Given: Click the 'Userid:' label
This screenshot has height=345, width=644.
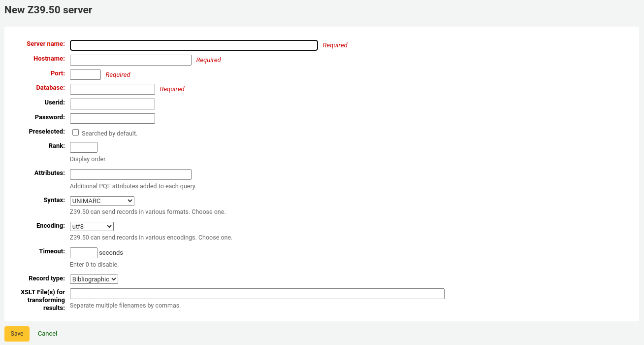Looking at the screenshot, I should 55,103.
